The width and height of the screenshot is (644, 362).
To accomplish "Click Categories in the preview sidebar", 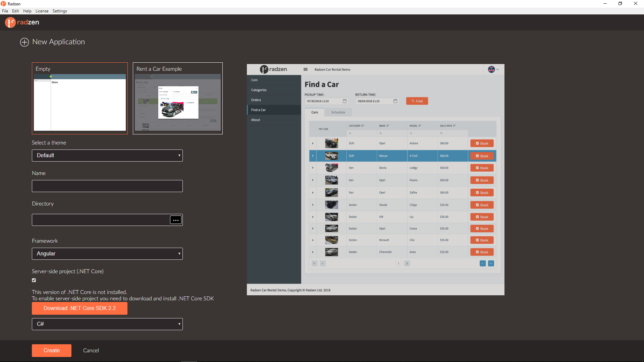I will tap(274, 90).
